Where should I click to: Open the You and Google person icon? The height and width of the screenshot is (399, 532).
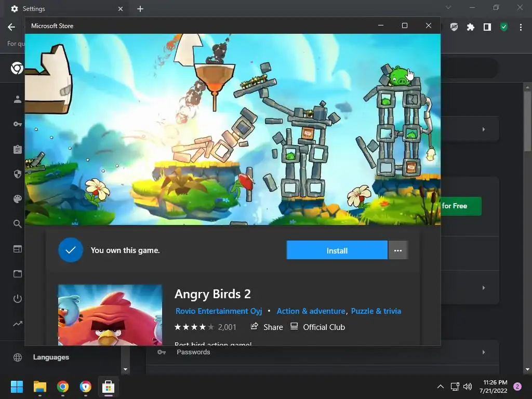point(18,99)
